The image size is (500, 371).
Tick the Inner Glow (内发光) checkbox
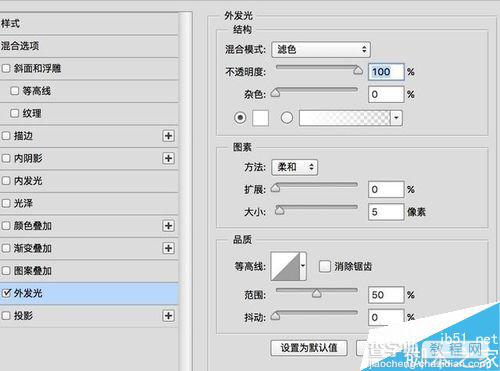6,181
